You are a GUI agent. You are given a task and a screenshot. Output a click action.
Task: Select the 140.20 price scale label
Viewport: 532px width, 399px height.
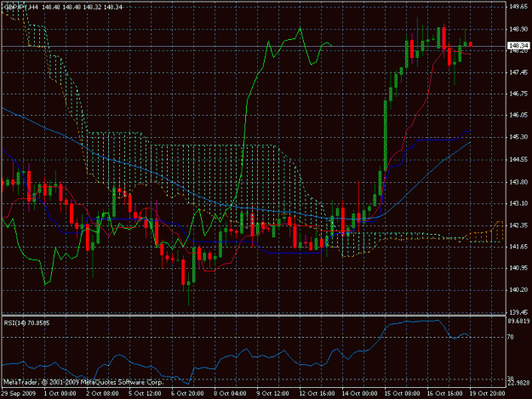[518, 290]
